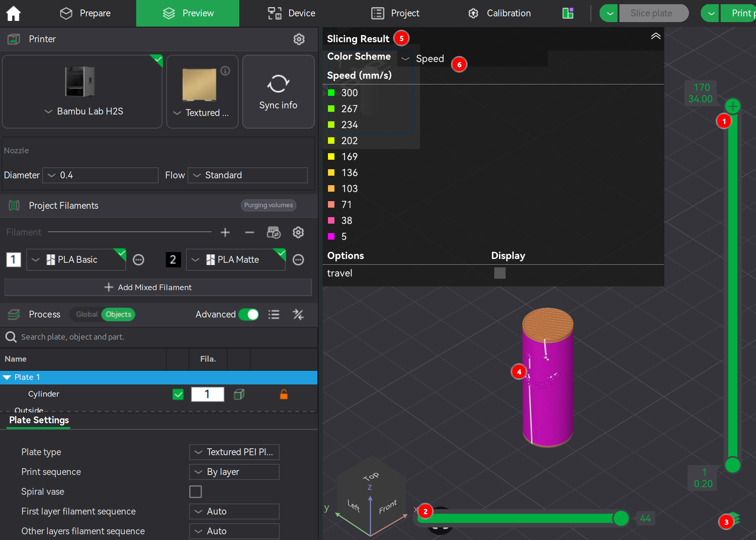This screenshot has width=756, height=540.
Task: Uncheck the Cylinder printable checkbox
Action: click(178, 394)
